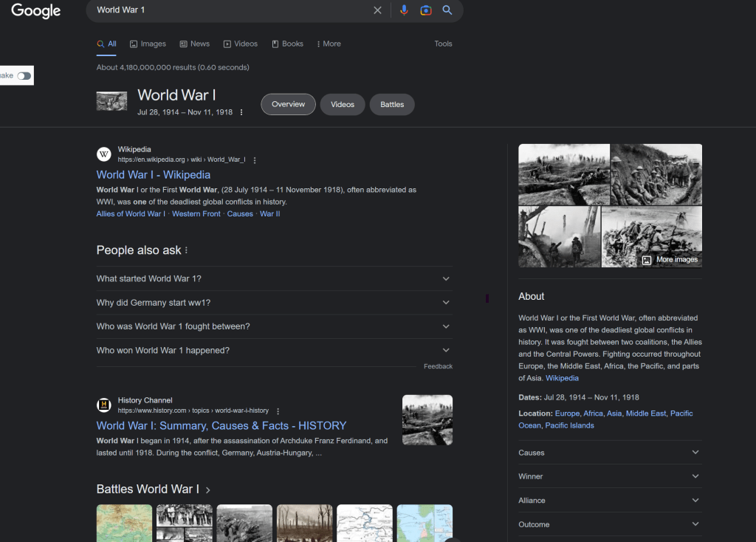This screenshot has width=756, height=542.
Task: Start voice search with the microphone icon
Action: tap(403, 10)
